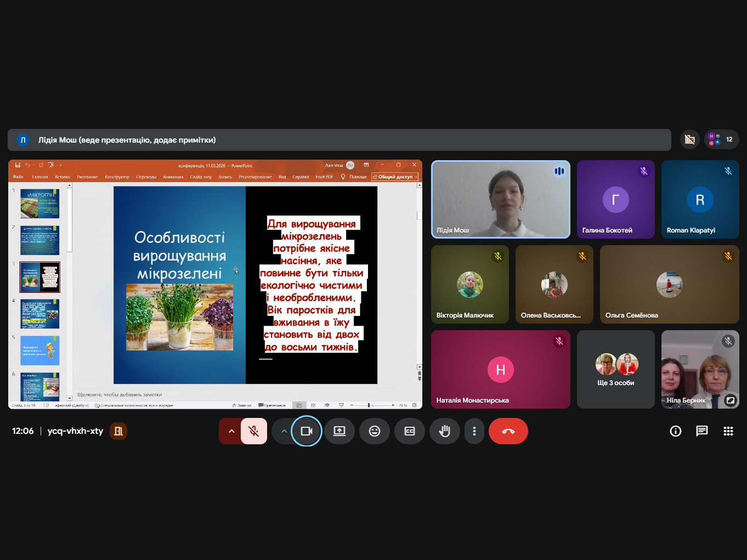Open the Файл menu in PowerPoint
Screen dimensions: 747x560
pyautogui.click(x=18, y=177)
